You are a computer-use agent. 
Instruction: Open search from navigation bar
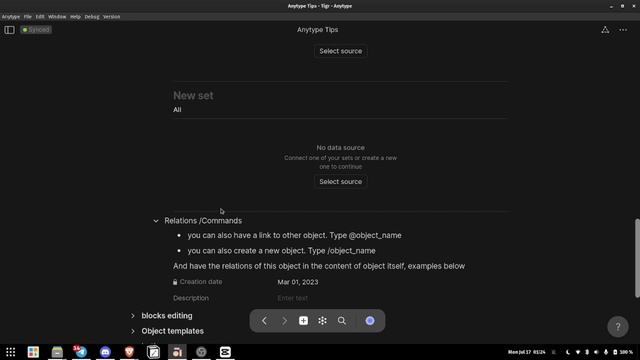pos(342,321)
